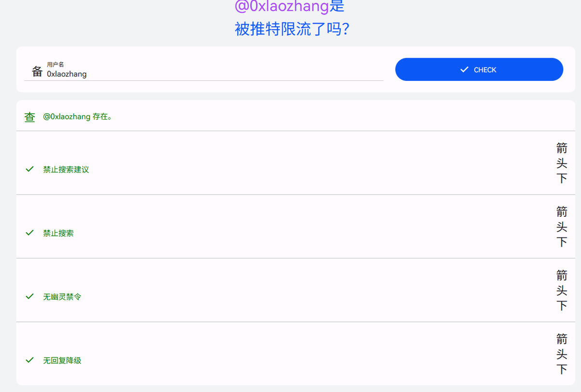581x392 pixels.
Task: Click green checkmark next to 禁止搜索
Action: pyautogui.click(x=30, y=233)
